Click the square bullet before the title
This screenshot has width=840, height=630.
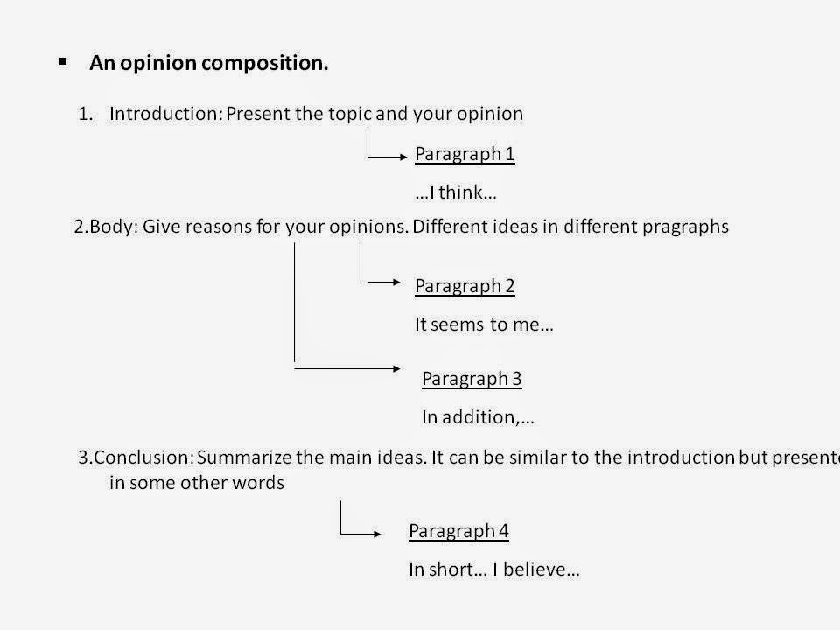63,61
